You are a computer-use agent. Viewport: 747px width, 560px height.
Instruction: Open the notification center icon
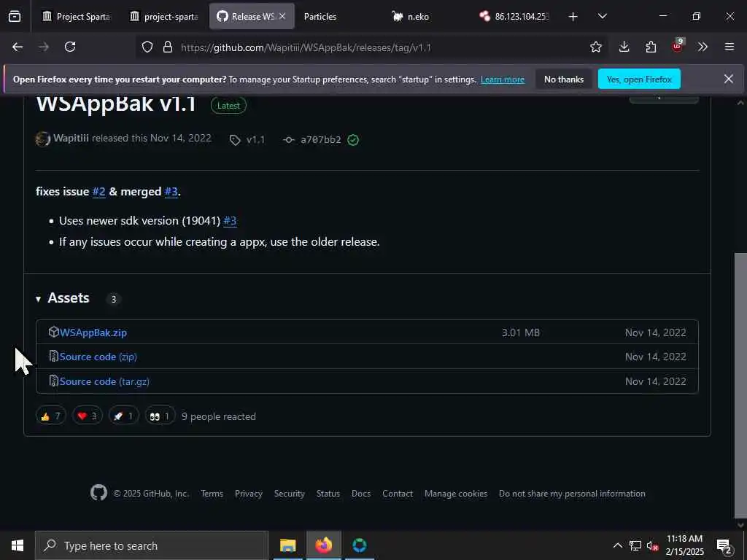(724, 545)
